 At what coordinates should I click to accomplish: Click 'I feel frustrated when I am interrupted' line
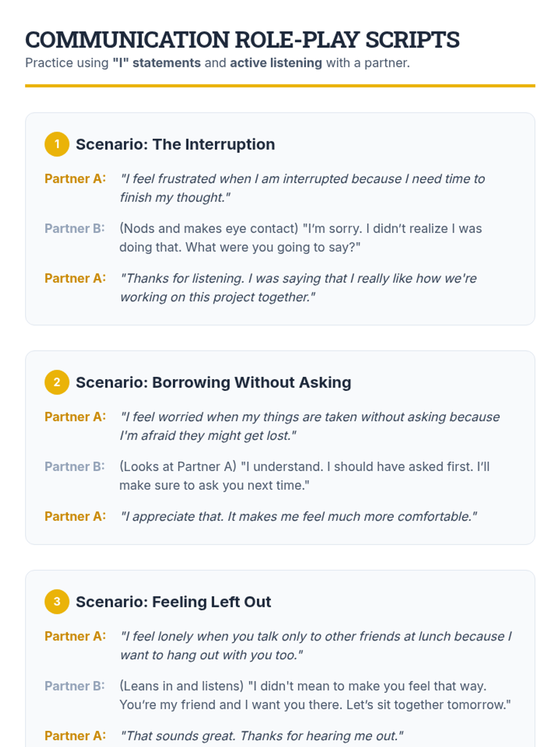302,188
